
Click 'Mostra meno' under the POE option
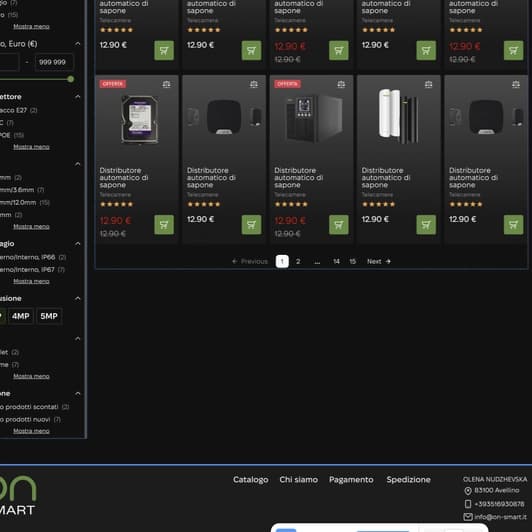tap(31, 147)
